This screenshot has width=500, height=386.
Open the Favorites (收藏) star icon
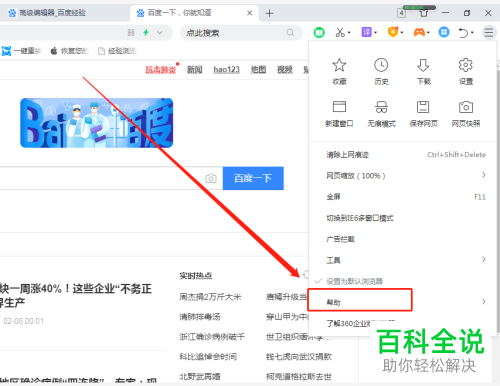tap(339, 65)
